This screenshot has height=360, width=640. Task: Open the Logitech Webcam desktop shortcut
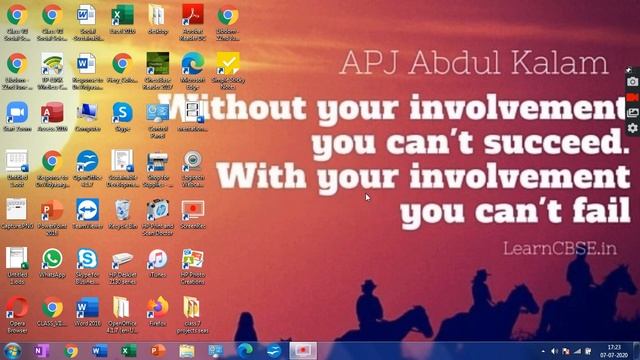[x=193, y=168]
